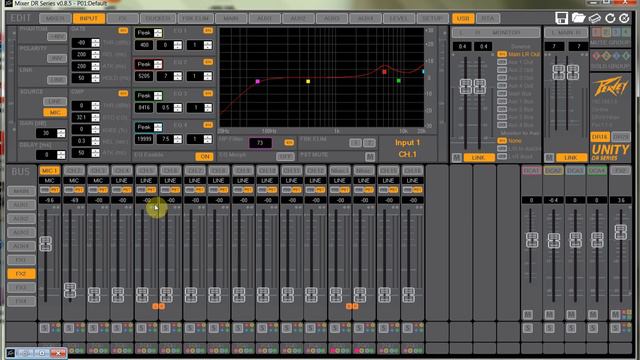Switch to the INPUT tab
This screenshot has width=640, height=360.
coord(89,18)
